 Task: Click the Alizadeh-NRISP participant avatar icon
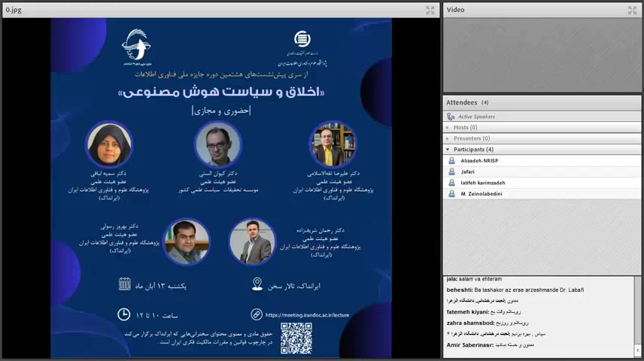pos(452,161)
